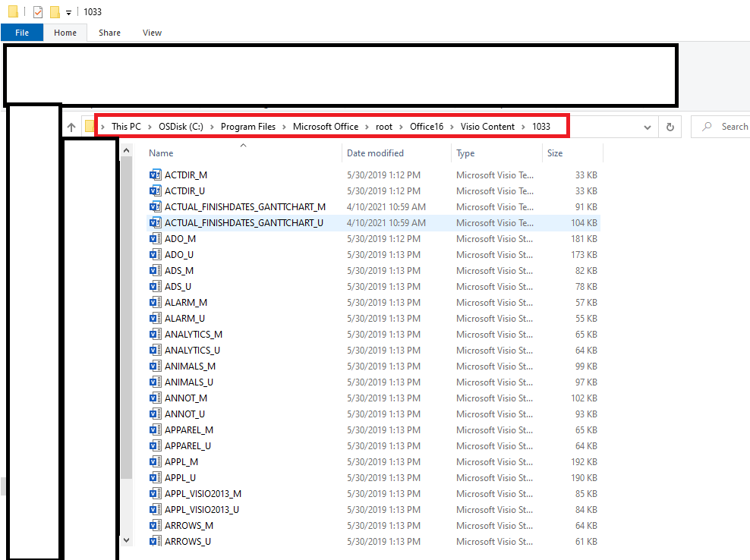The image size is (750, 560).
Task: Click the 1033 breadcrumb segment
Action: (x=541, y=127)
